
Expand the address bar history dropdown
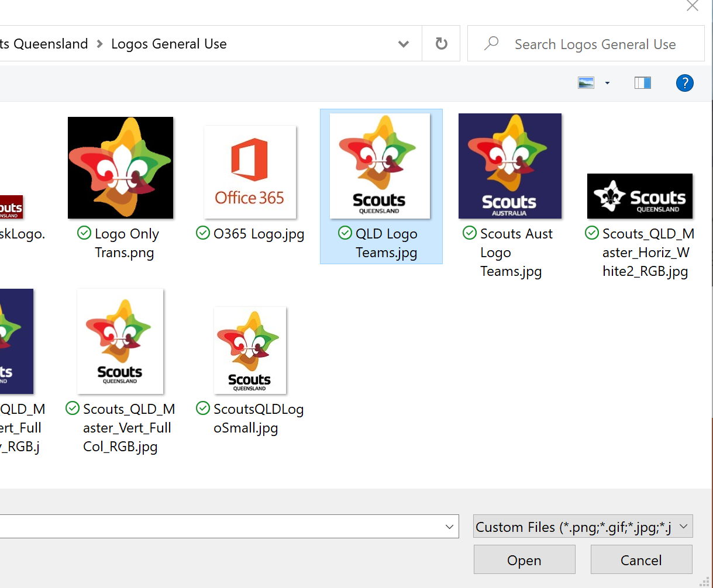403,44
